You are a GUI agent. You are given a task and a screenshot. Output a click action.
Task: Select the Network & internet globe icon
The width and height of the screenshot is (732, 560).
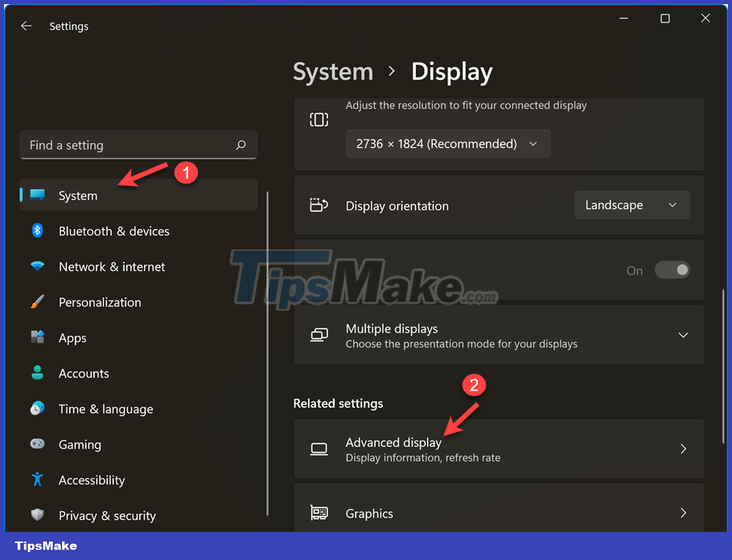point(38,266)
